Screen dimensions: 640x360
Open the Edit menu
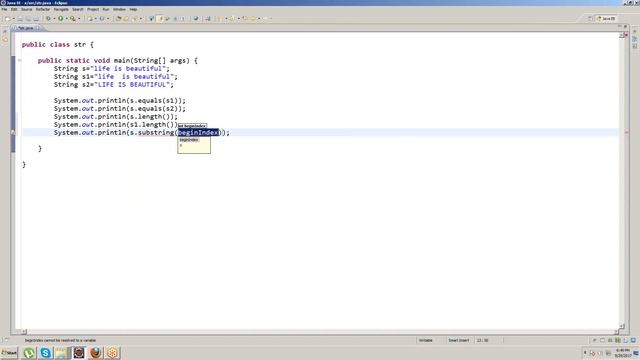pos(14,9)
